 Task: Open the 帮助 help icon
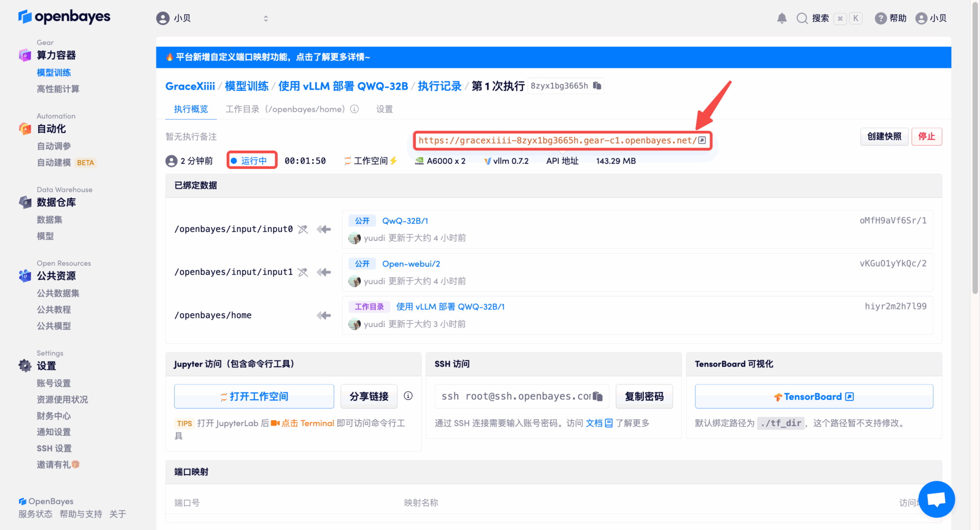click(881, 18)
